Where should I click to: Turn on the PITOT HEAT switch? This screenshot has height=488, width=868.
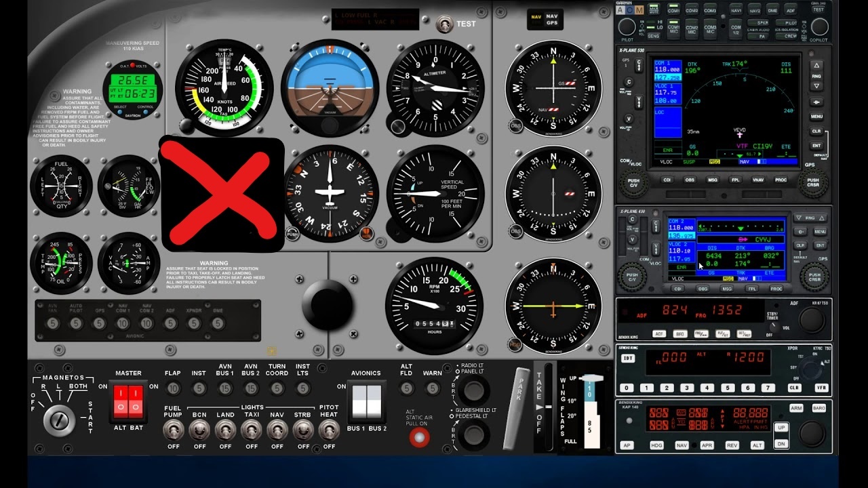tap(329, 429)
